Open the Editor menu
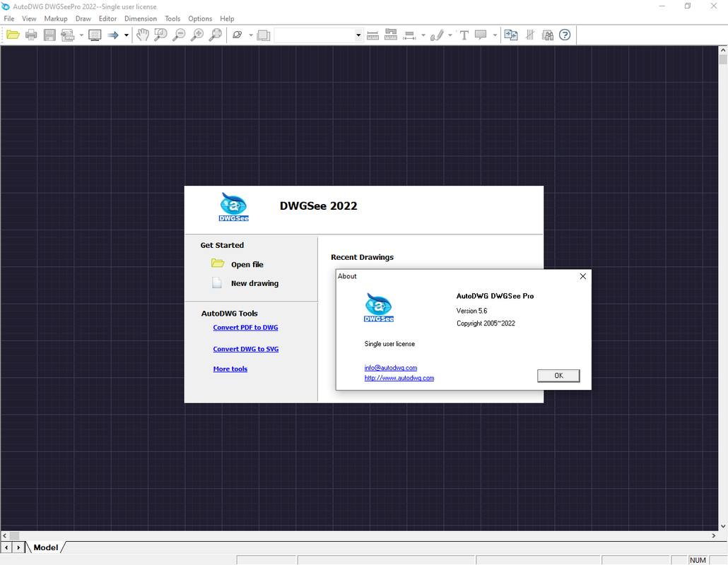This screenshot has height=565, width=728. coord(107,18)
